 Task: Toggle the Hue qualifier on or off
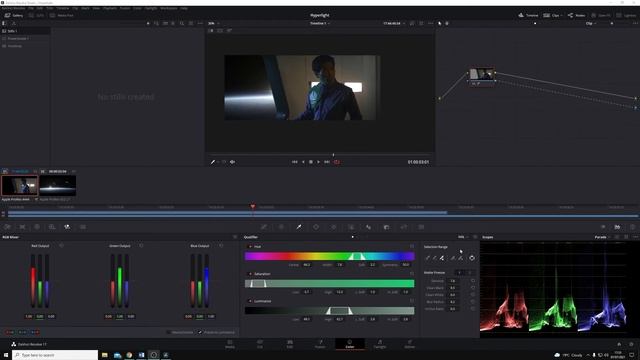[x=250, y=247]
